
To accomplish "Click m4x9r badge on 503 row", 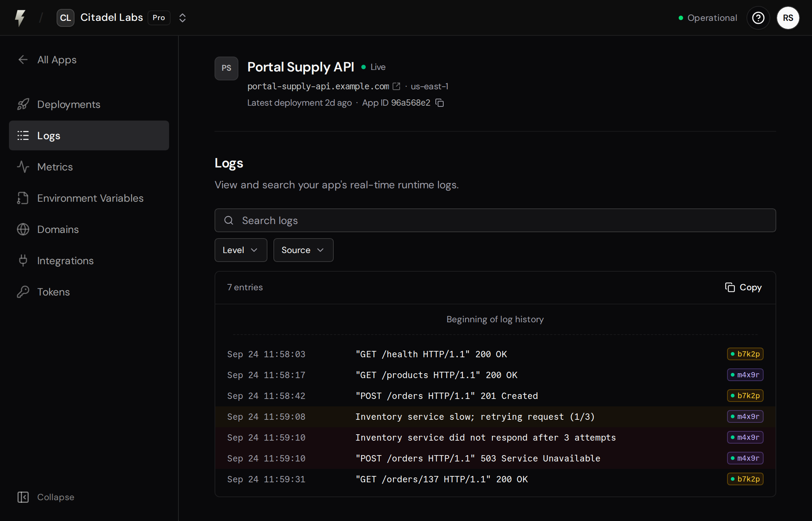I will [x=745, y=458].
